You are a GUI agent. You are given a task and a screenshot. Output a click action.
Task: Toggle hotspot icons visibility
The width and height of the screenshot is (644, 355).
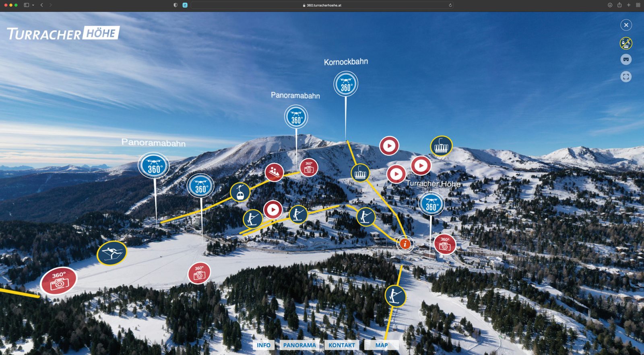tap(626, 43)
